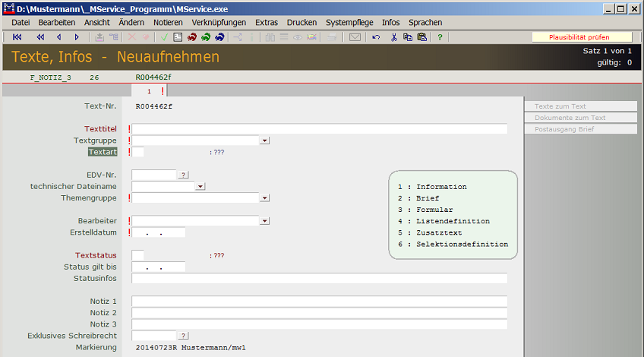
Task: Click the green checkmark save icon
Action: [164, 37]
